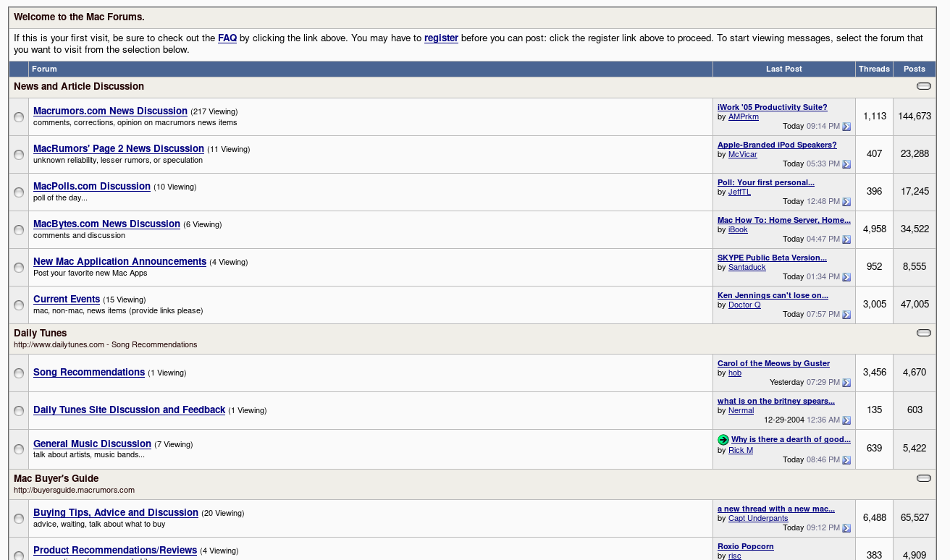The height and width of the screenshot is (560, 950).
Task: Go to last post arrow beside Capt Underpants
Action: pos(846,528)
